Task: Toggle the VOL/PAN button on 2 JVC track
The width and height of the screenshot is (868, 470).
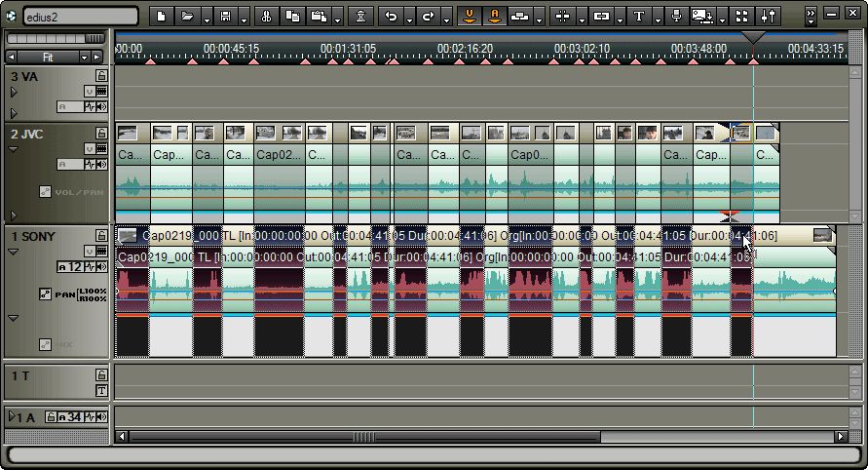Action: (x=45, y=192)
